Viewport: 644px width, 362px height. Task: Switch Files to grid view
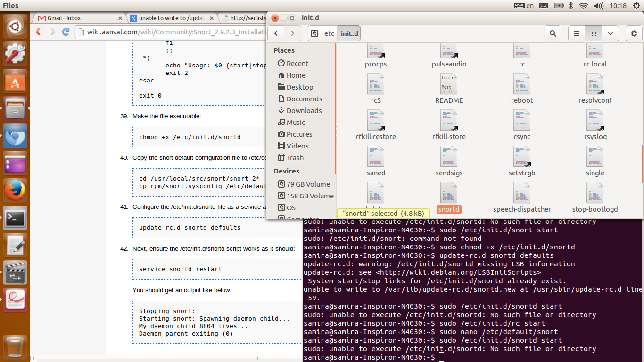tap(594, 33)
